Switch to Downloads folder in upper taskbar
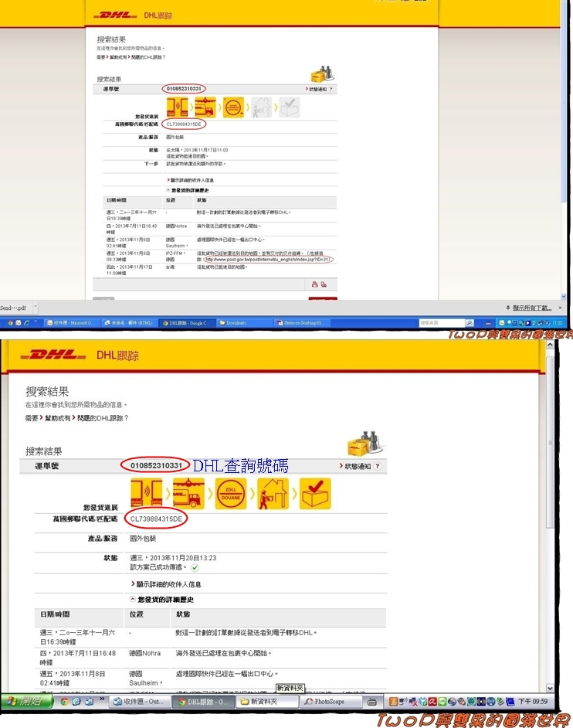This screenshot has width=573, height=728. (243, 323)
